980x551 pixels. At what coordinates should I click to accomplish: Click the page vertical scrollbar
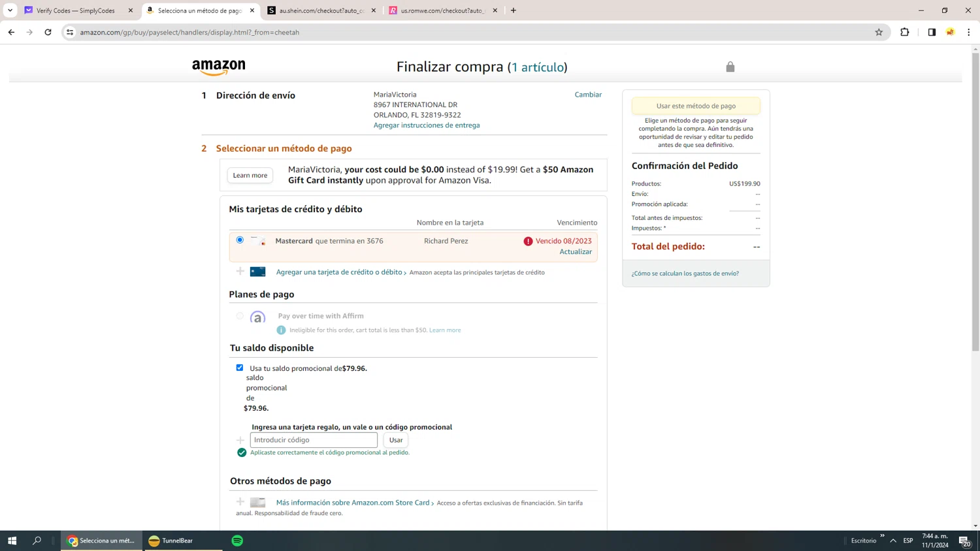975,202
